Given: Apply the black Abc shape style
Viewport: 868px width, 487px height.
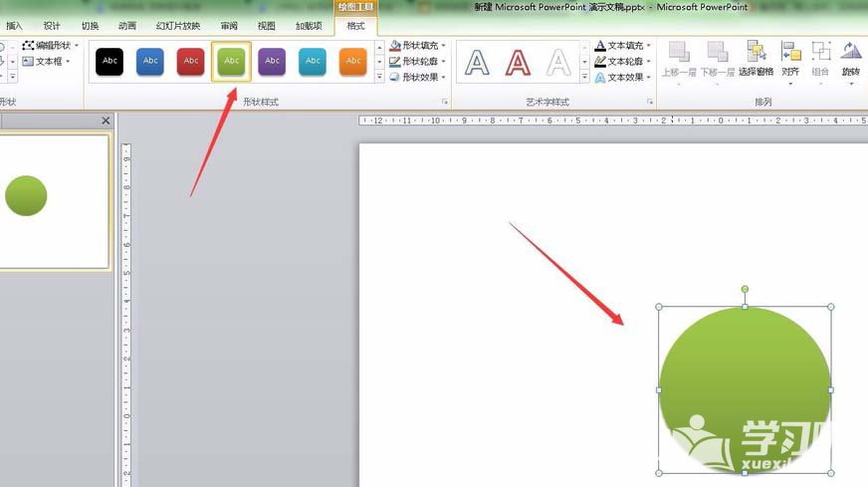Looking at the screenshot, I should coord(109,62).
